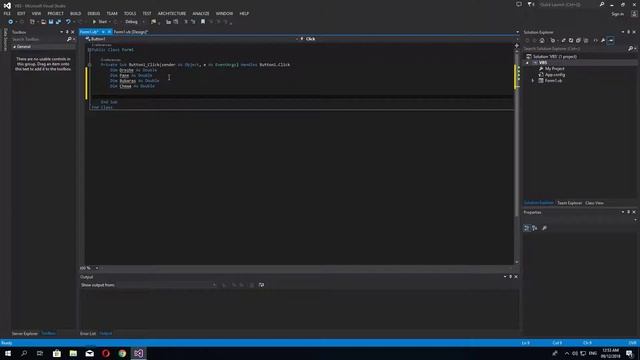Collapse the General group in Toolbox
The image size is (640, 360).
click(x=15, y=47)
